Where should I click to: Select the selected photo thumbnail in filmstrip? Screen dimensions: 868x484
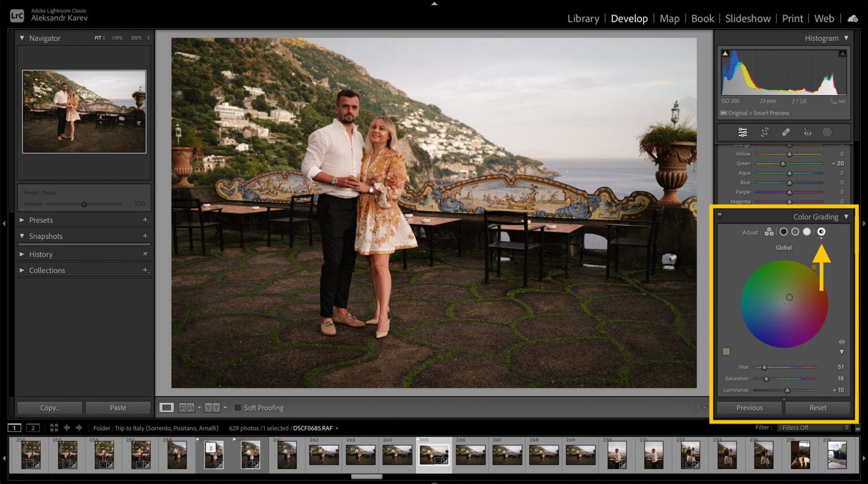pos(435,454)
